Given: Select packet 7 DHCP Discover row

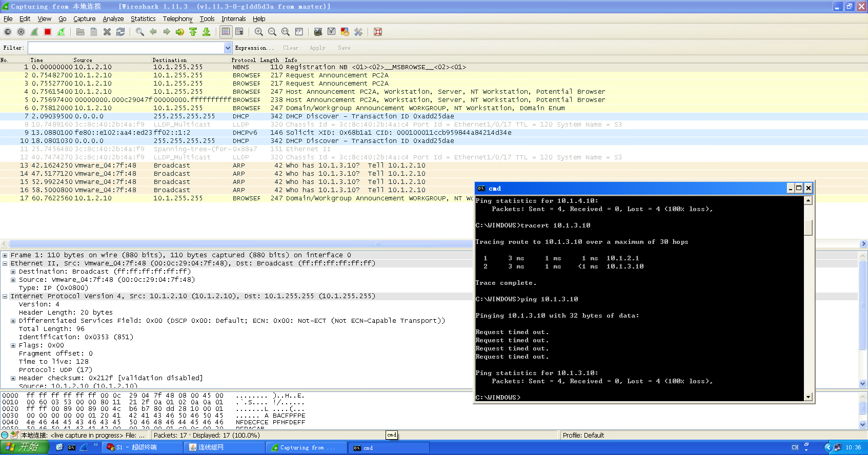Looking at the screenshot, I should pyautogui.click(x=434, y=116).
